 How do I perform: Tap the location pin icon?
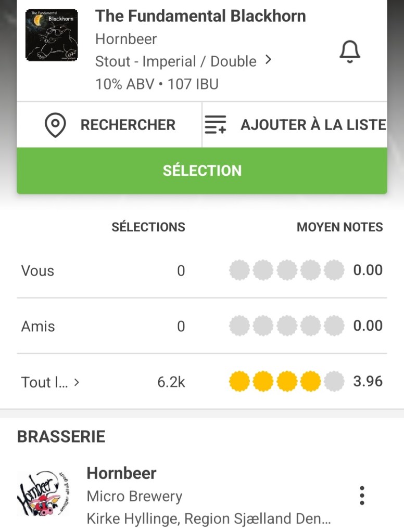[x=55, y=125]
